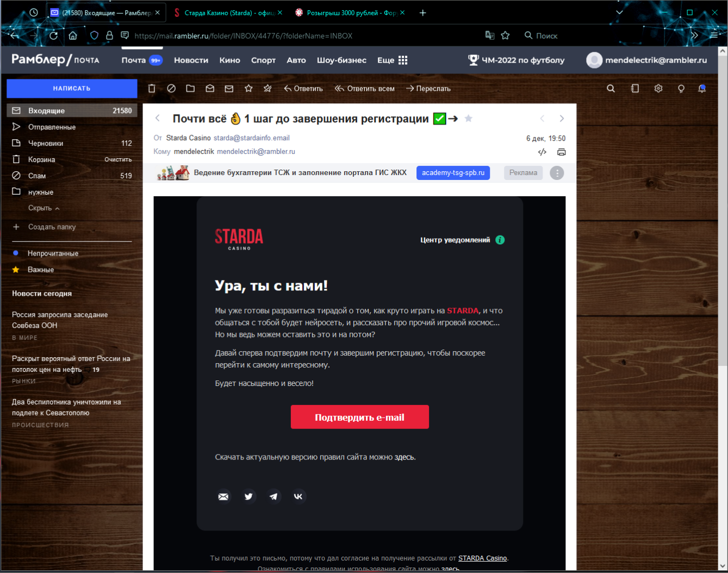Viewport: 728px width, 573px height.
Task: Click the VK icon in email footer
Action: [x=298, y=496]
